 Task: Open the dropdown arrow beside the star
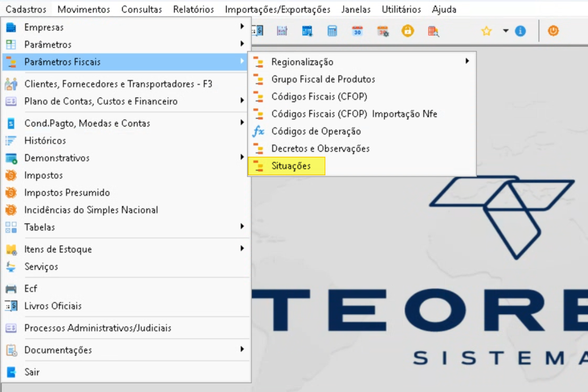point(506,31)
